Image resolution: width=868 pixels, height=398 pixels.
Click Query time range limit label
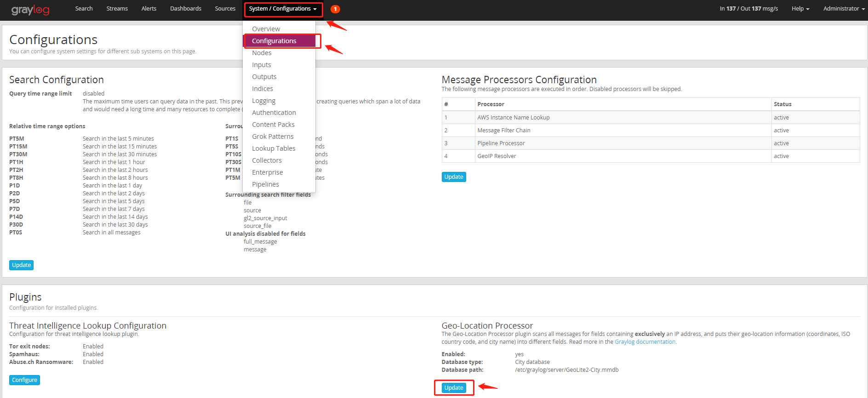coord(40,94)
